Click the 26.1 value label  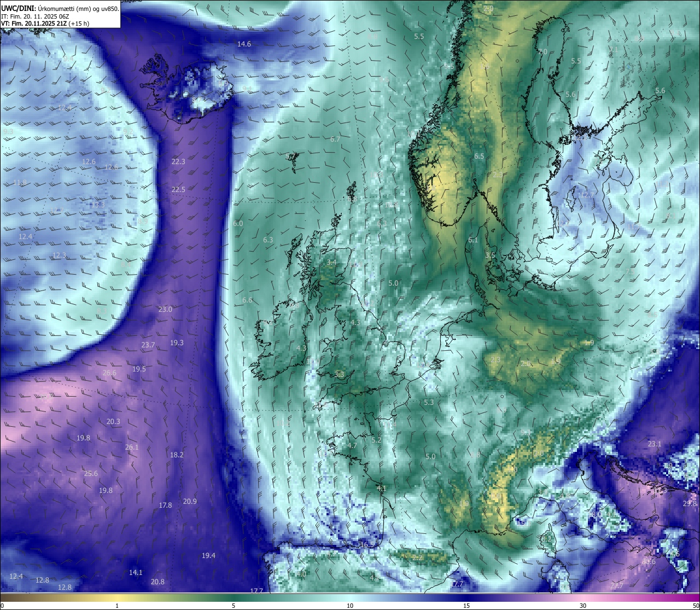(132, 447)
